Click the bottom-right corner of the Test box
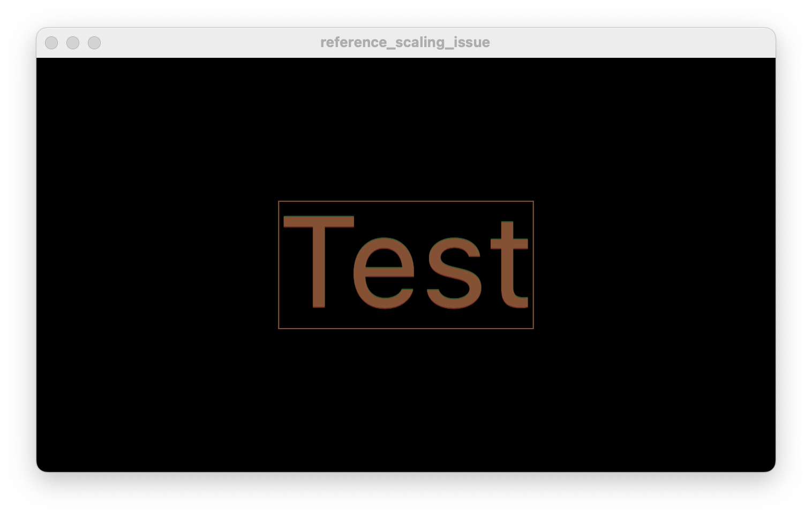 coord(532,328)
